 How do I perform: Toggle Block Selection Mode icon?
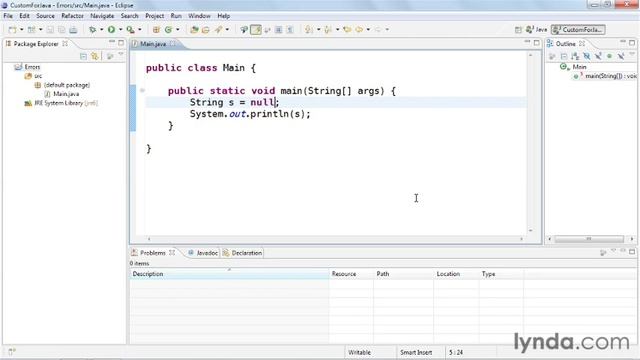pyautogui.click(x=278, y=30)
